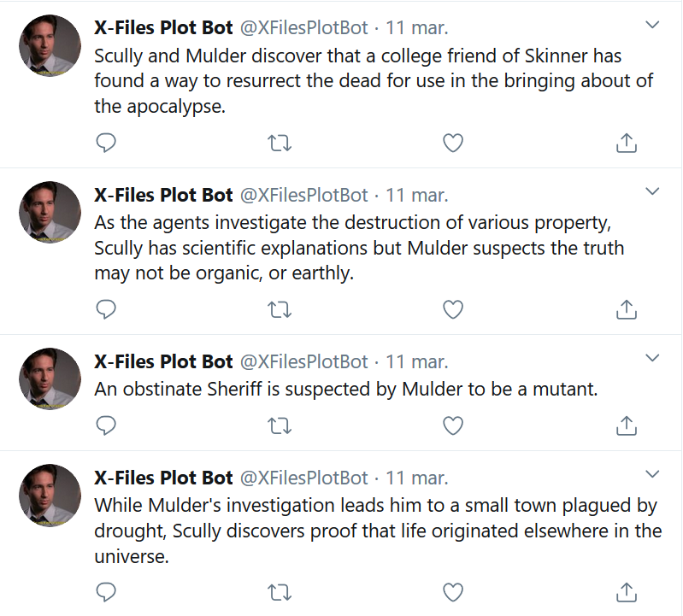Open @XFilesPlotBot handle on the drought tweet
This screenshot has height=616, width=683.
click(304, 478)
